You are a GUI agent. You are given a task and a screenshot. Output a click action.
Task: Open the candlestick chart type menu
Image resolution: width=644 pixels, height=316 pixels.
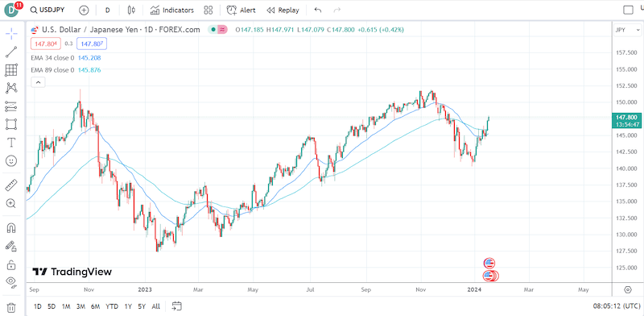(x=131, y=10)
